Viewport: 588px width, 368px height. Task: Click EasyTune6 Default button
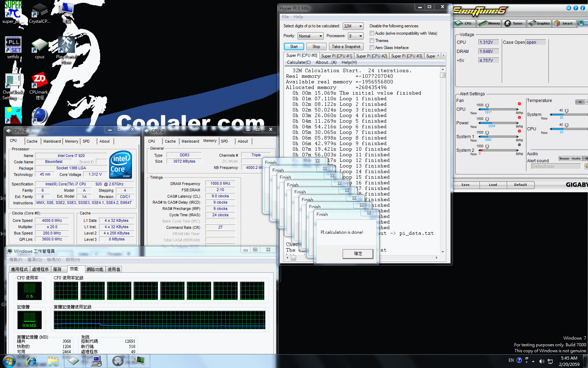click(x=520, y=185)
